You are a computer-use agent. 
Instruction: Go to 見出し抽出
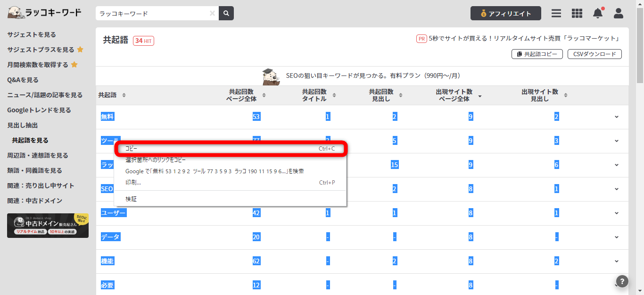(x=22, y=125)
